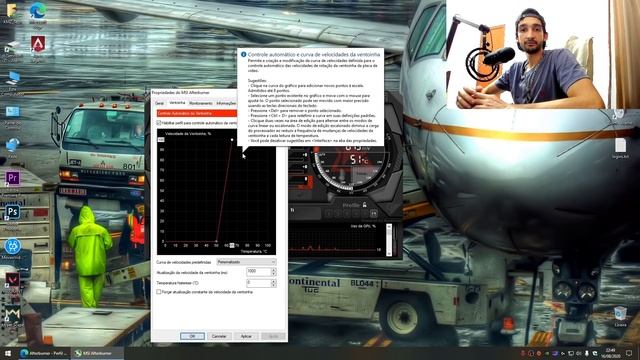Open the Network desktop icon
The image size is (640, 360).
click(x=13, y=145)
